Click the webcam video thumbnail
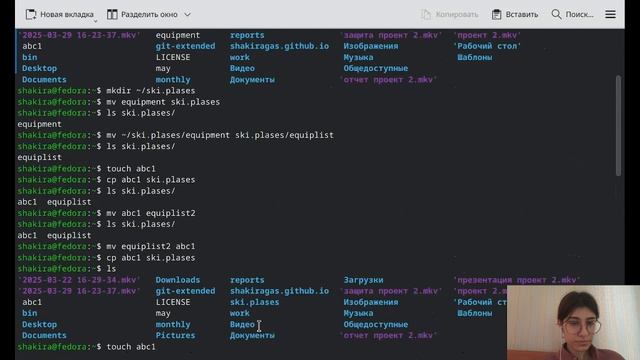This screenshot has height=360, width=640. point(573,322)
